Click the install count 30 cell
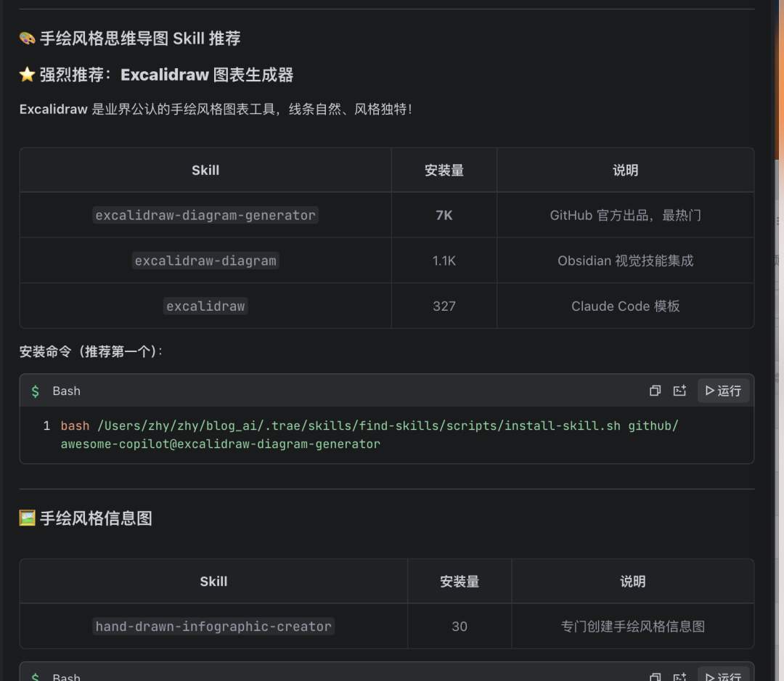784x681 pixels. tap(460, 627)
